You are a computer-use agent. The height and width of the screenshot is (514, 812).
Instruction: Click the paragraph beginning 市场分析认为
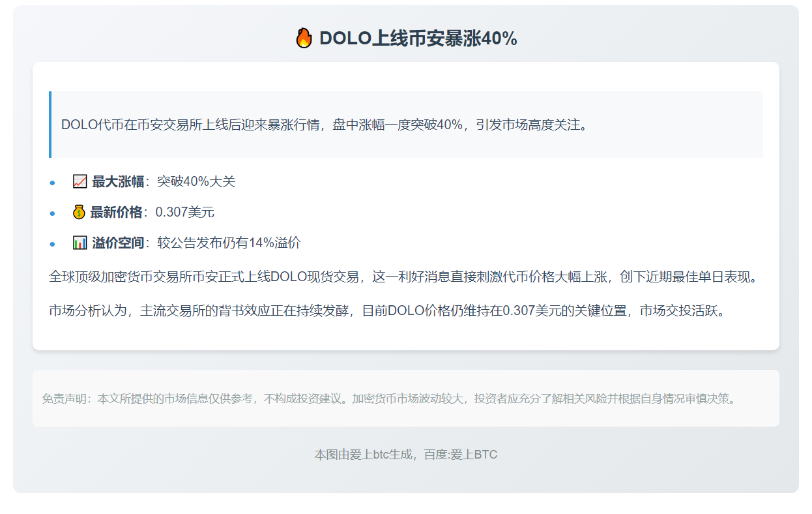point(387,310)
